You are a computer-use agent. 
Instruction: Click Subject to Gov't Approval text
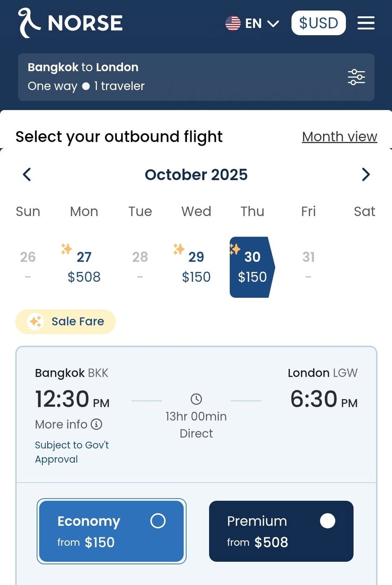[71, 452]
